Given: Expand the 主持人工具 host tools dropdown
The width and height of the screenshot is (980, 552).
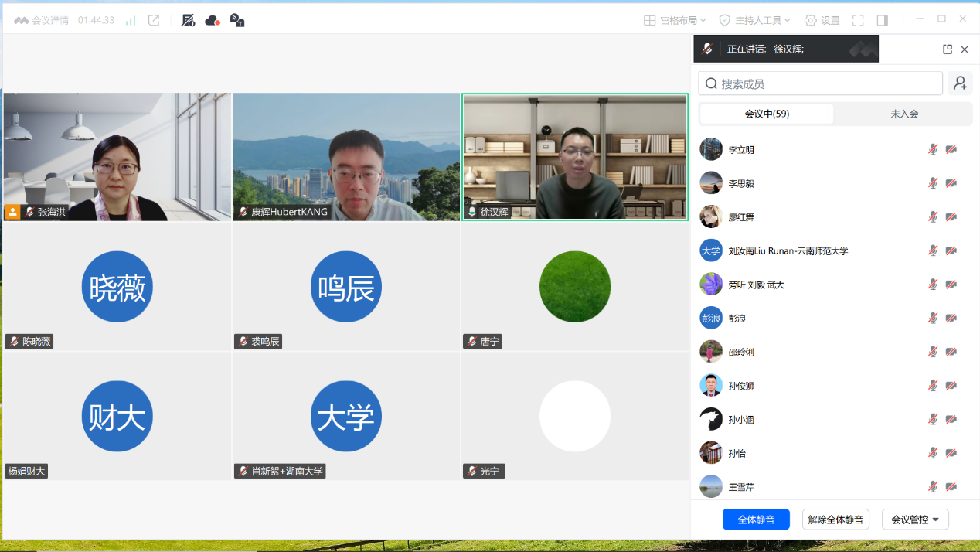Looking at the screenshot, I should (754, 20).
